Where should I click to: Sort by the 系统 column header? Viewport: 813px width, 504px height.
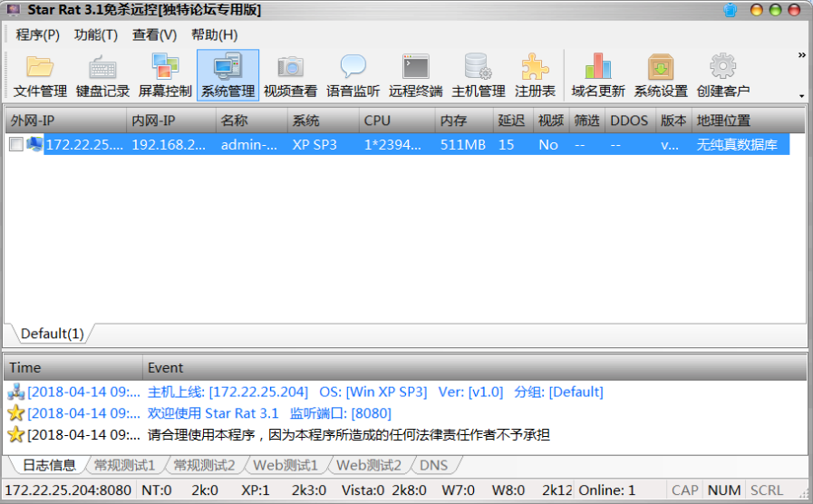[x=324, y=121]
